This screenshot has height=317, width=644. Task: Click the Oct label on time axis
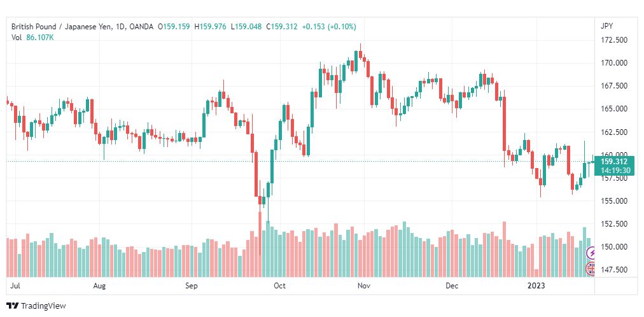pyautogui.click(x=279, y=286)
